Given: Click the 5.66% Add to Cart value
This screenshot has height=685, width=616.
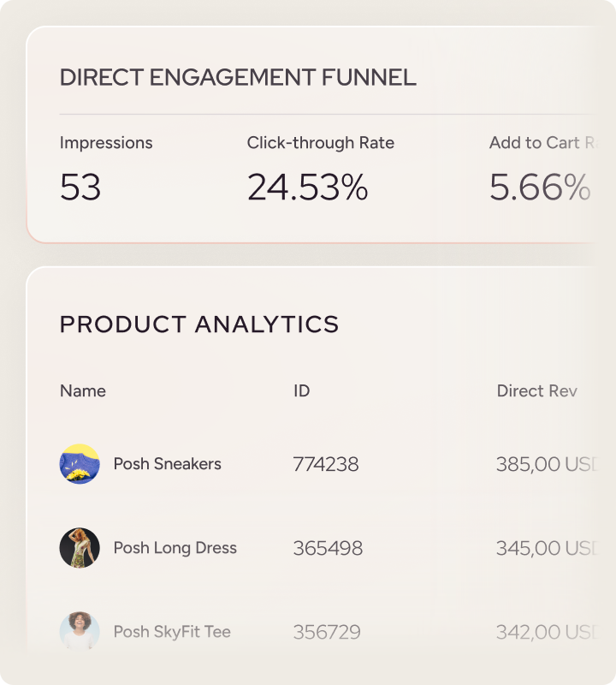Looking at the screenshot, I should click(539, 188).
